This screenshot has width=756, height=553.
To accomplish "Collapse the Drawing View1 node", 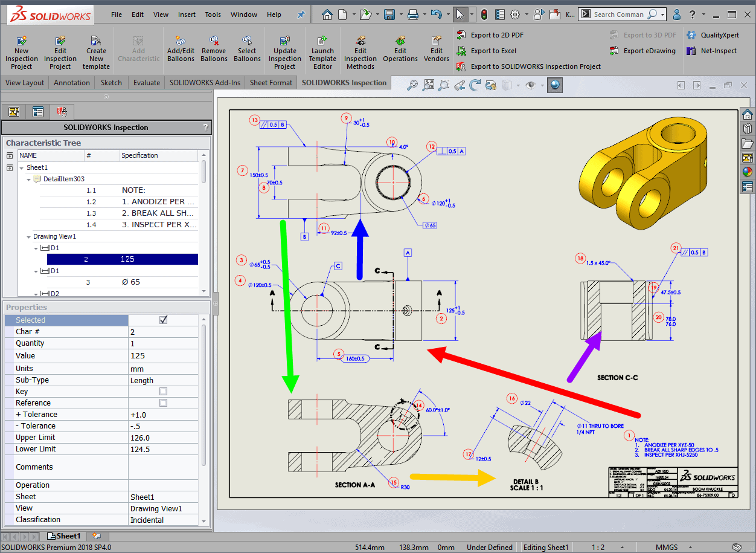I will pos(29,237).
